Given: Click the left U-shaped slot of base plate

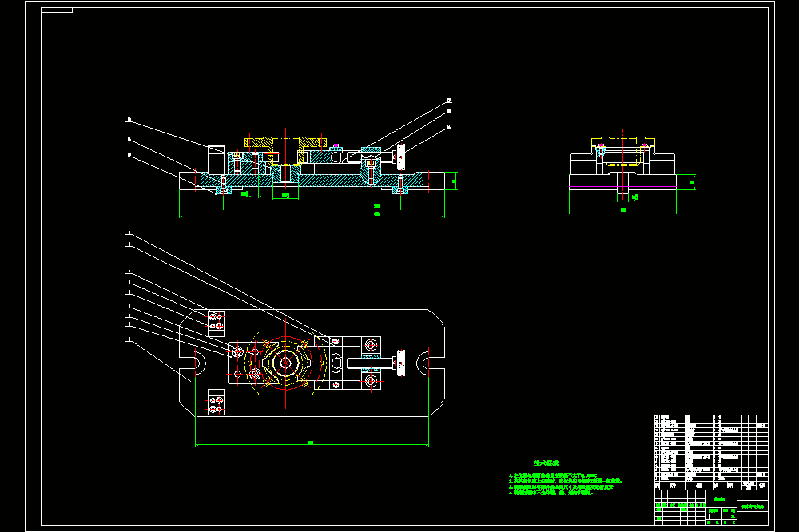Looking at the screenshot, I should pos(197,363).
